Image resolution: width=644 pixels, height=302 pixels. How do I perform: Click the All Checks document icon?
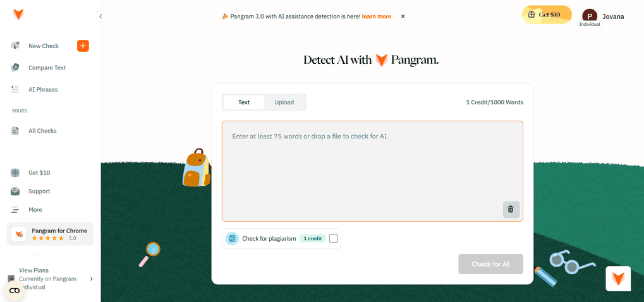pyautogui.click(x=15, y=131)
